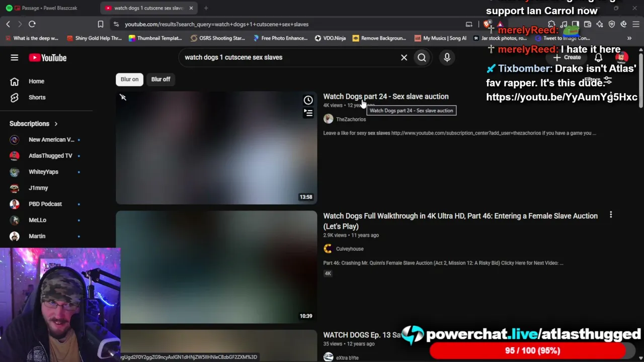The image size is (644, 362).
Task: Reload the YouTube results page
Action: tap(32, 24)
